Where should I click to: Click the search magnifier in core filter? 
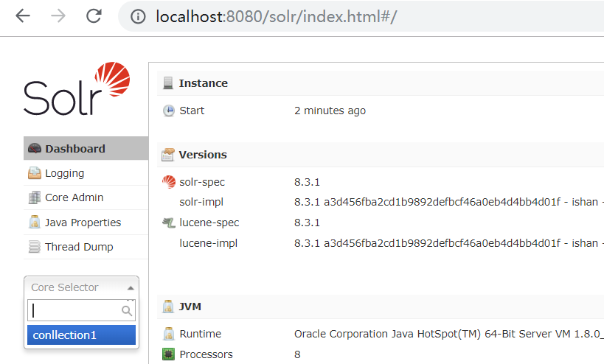(x=127, y=312)
